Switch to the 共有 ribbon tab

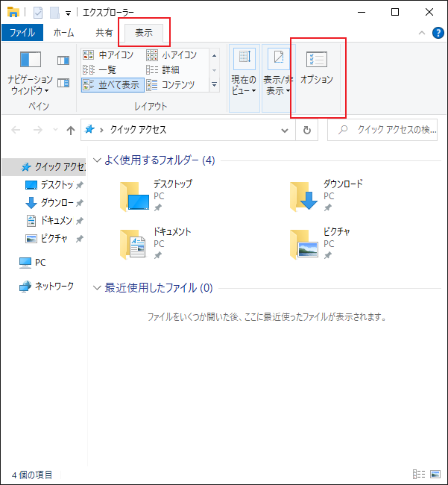(104, 33)
